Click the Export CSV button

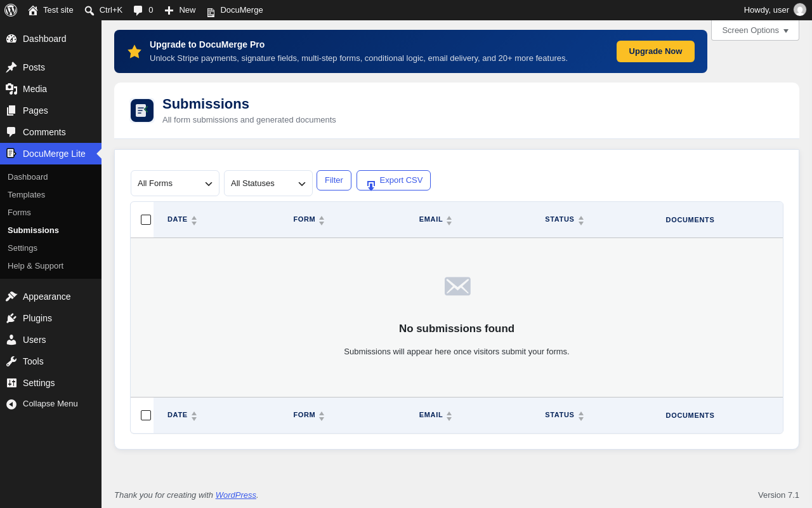point(393,180)
